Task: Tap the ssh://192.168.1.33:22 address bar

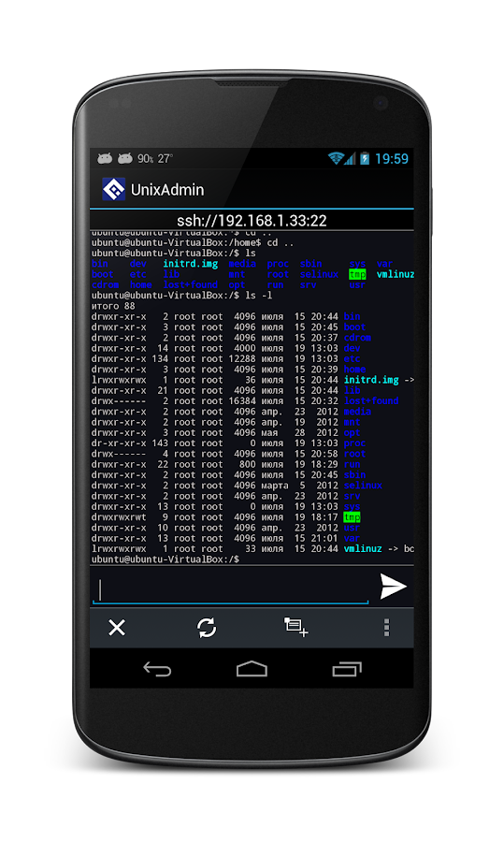Action: tap(252, 220)
